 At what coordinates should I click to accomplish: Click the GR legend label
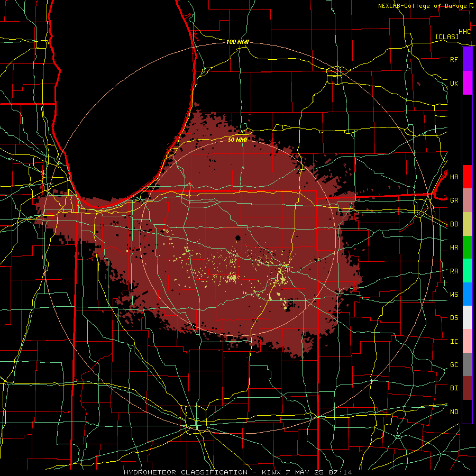[454, 200]
